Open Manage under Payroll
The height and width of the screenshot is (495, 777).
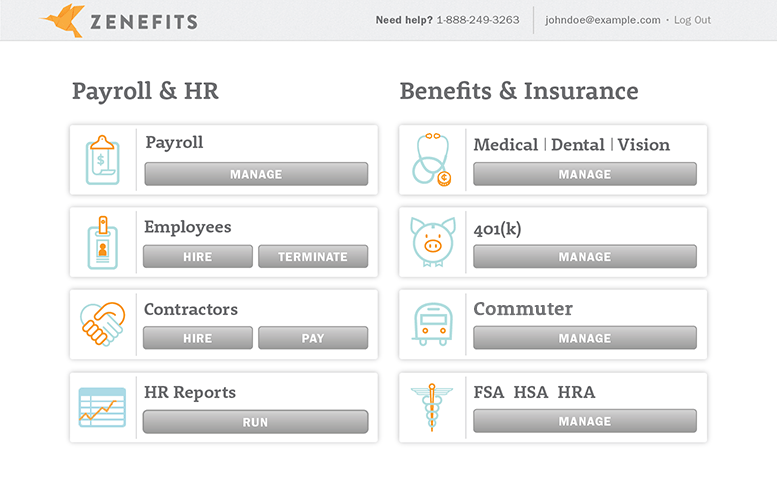[x=256, y=174]
